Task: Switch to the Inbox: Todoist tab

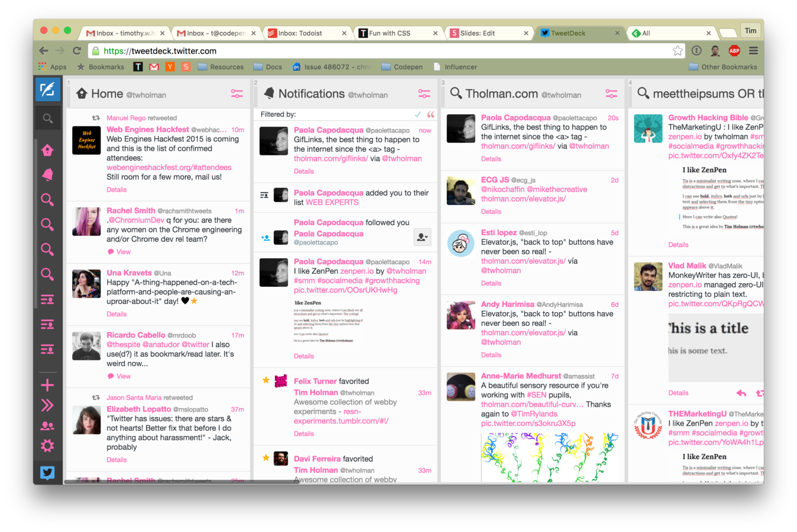Action: [306, 33]
